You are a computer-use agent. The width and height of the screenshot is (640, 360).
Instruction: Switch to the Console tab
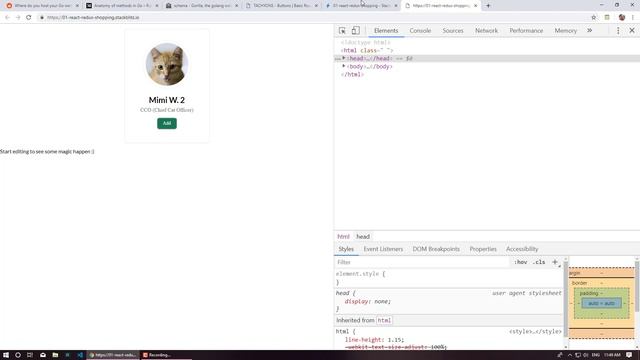click(420, 31)
